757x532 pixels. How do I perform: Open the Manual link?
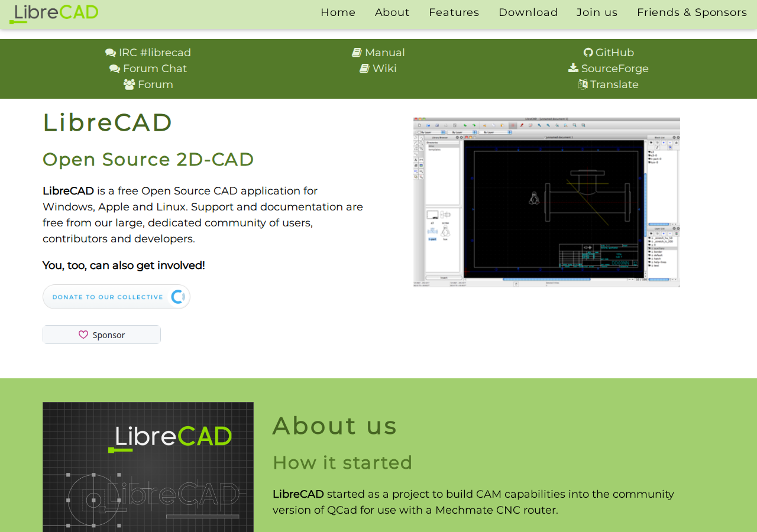tap(385, 53)
